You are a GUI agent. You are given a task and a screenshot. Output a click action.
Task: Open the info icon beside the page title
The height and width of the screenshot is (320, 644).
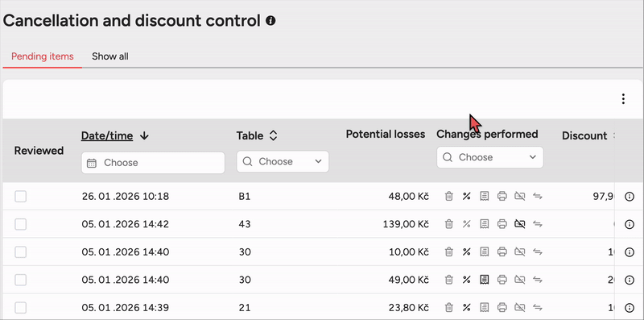click(x=270, y=21)
